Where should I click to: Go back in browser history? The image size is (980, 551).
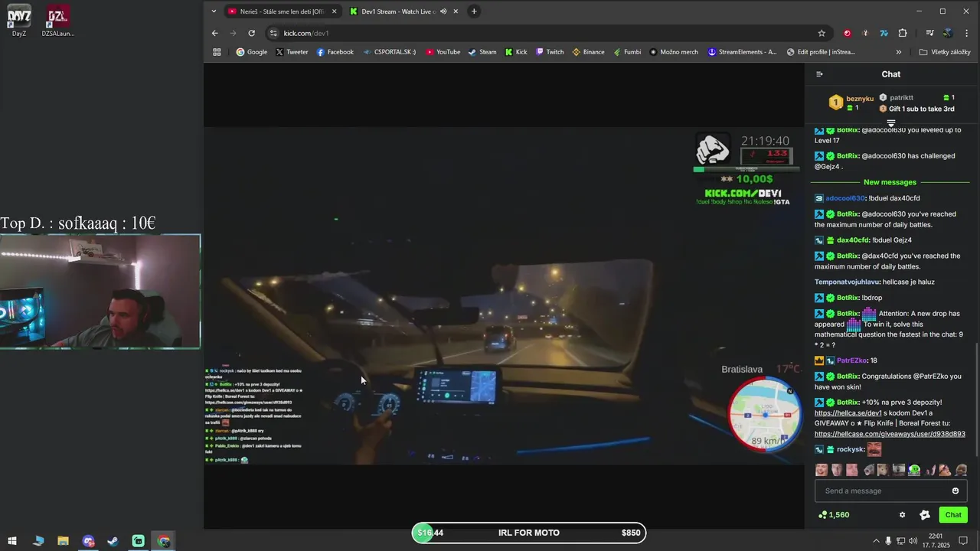[x=215, y=33]
